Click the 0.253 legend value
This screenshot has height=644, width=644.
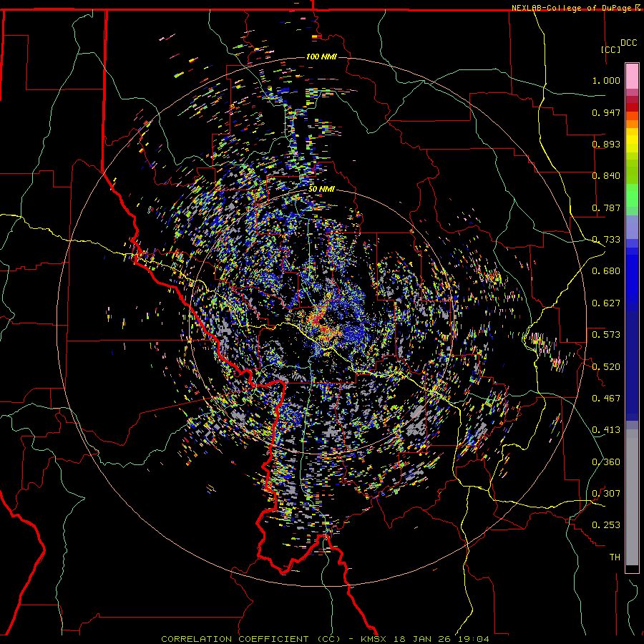coord(606,525)
